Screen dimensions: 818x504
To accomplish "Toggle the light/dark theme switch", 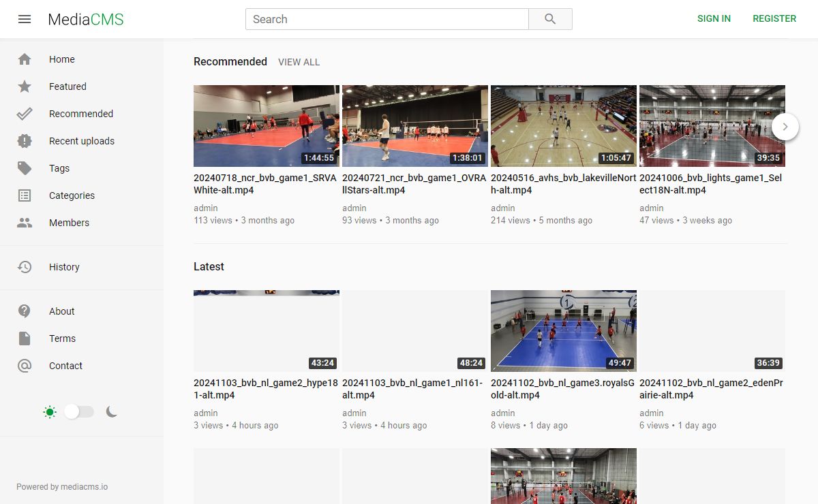I will pos(79,411).
